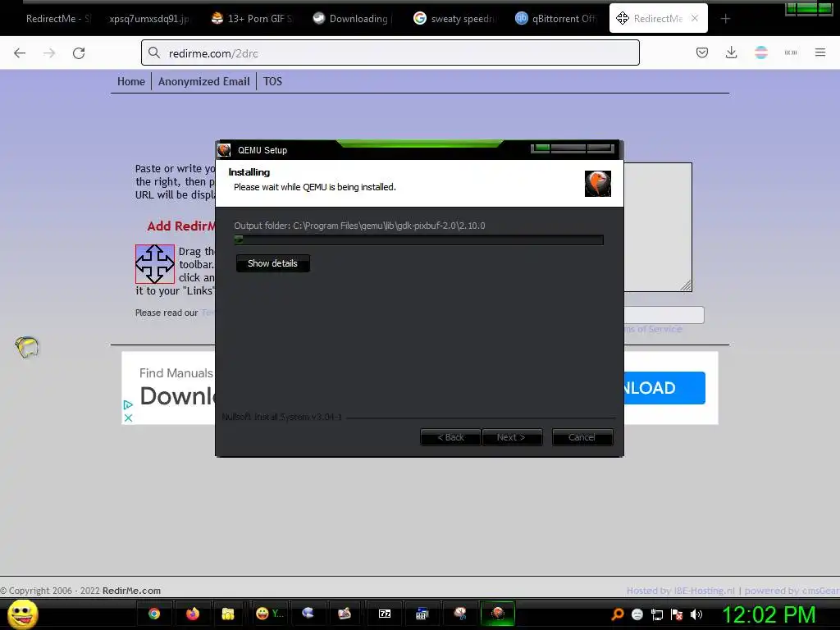Click Show details in QEMU Setup
Viewport: 840px width, 630px height.
pyautogui.click(x=272, y=263)
